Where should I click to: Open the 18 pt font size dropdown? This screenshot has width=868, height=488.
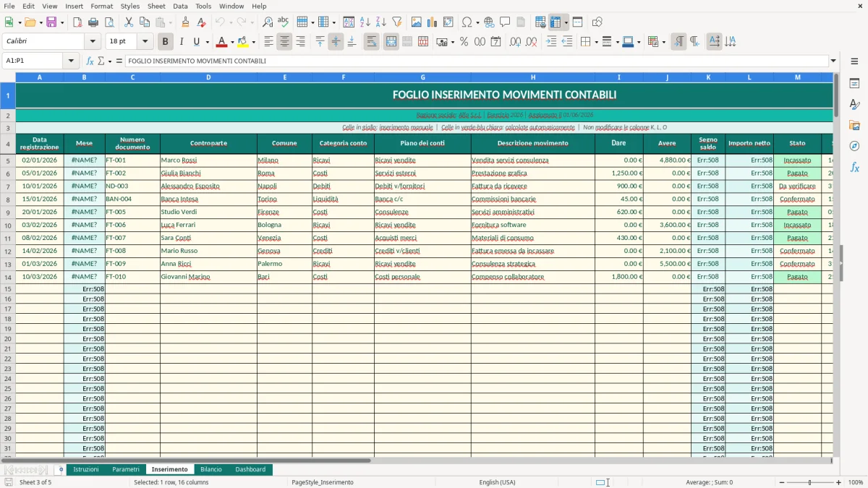point(145,42)
